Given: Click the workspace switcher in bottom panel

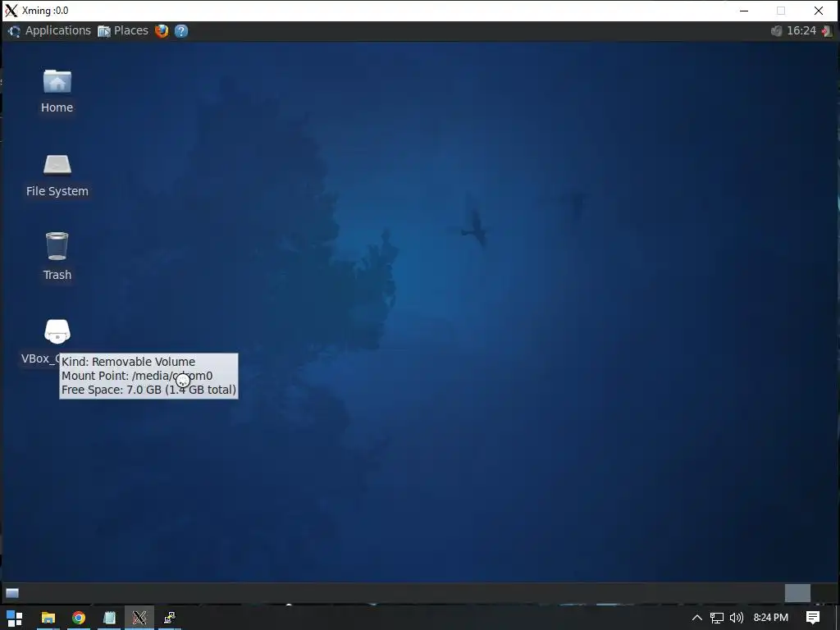Looking at the screenshot, I should [797, 593].
